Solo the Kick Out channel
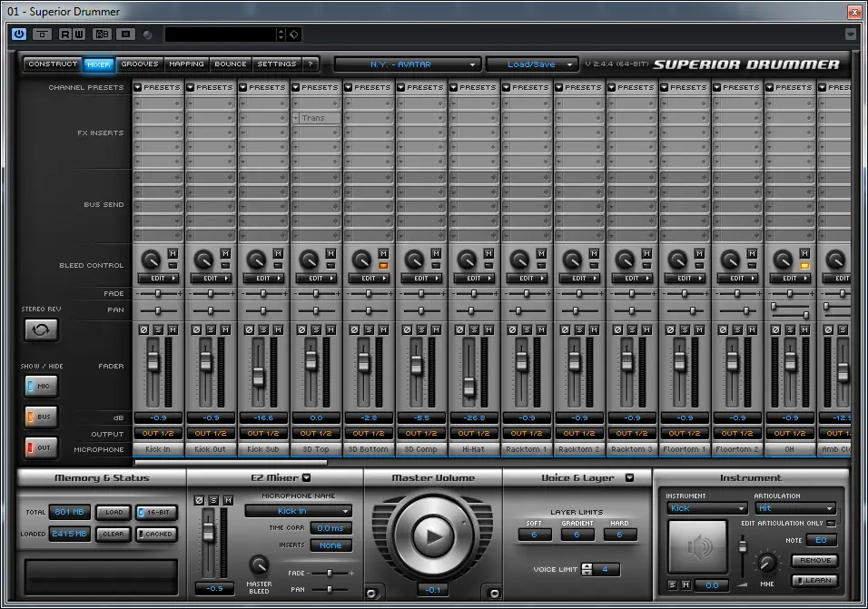Image resolution: width=868 pixels, height=609 pixels. coord(211,329)
